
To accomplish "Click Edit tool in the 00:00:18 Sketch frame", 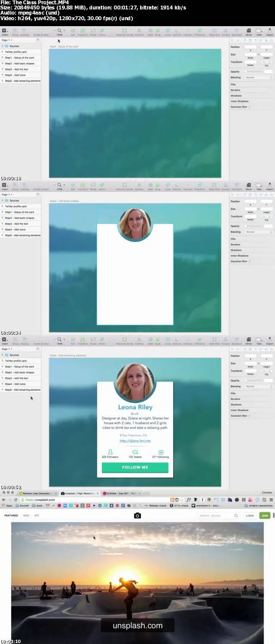I will point(73,31).
